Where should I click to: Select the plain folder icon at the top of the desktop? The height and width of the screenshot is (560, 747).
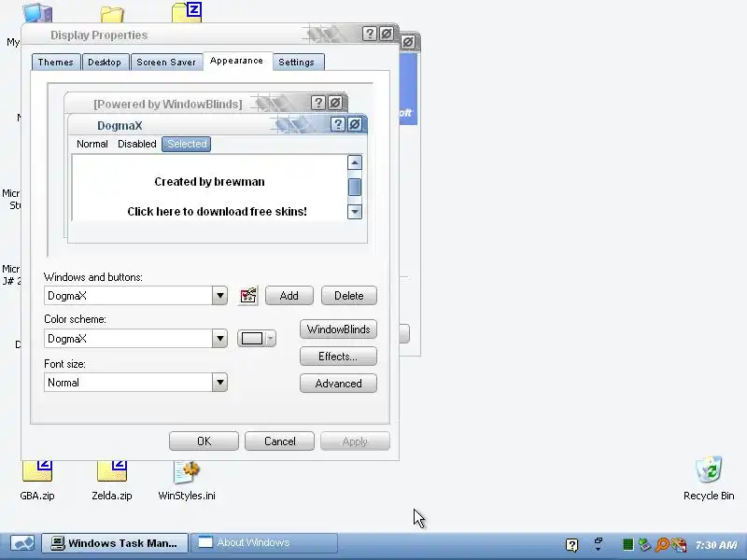[x=112, y=14]
